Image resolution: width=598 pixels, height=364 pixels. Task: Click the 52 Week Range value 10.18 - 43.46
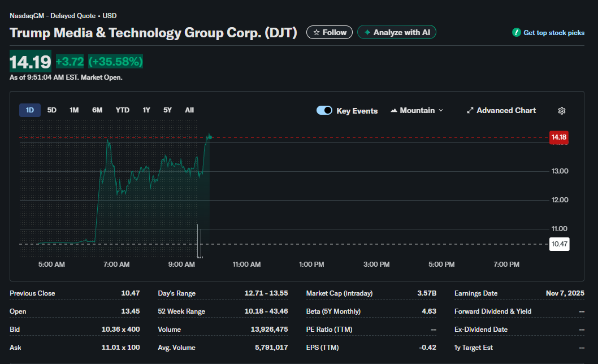click(266, 311)
